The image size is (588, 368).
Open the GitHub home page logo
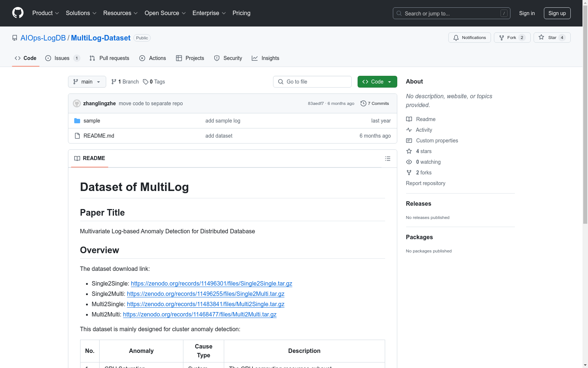(x=18, y=13)
